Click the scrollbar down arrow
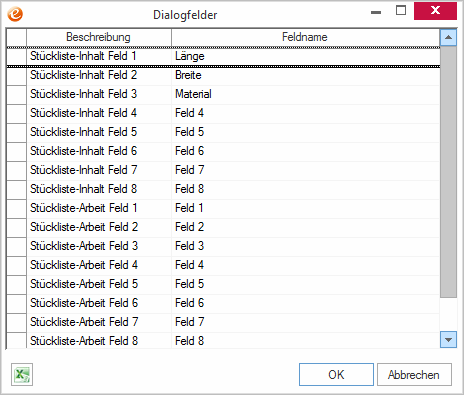 click(x=448, y=340)
